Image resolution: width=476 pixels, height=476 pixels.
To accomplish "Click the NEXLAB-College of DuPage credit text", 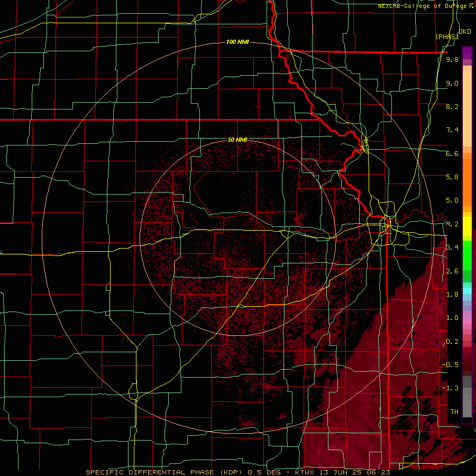I will 422,6.
